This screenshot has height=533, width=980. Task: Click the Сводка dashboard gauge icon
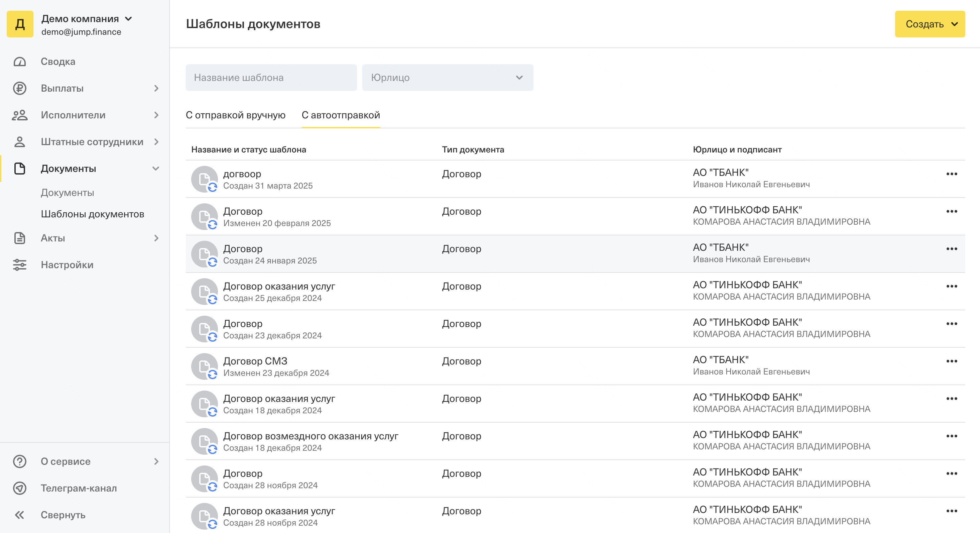19,62
